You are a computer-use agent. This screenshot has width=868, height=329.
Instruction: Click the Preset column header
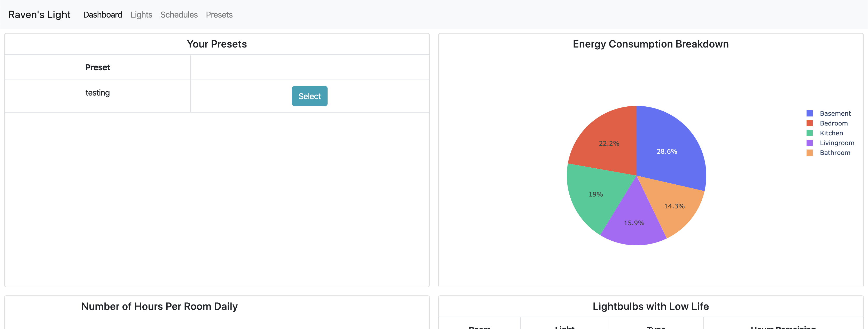pos(97,67)
